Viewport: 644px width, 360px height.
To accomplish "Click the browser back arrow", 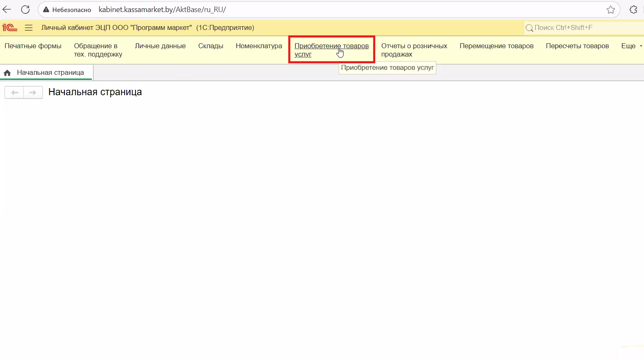I will [x=7, y=10].
